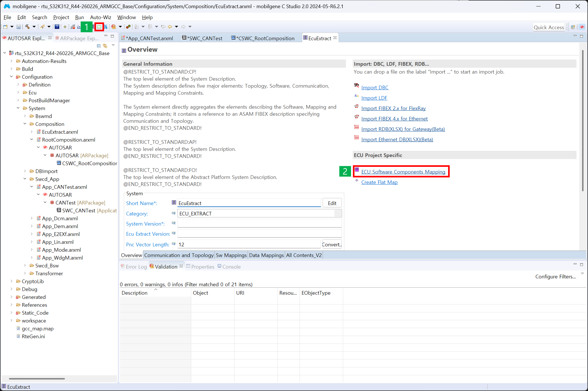The image size is (588, 391).
Task: Click the hammer Build icon in toolbar
Action: click(27, 27)
